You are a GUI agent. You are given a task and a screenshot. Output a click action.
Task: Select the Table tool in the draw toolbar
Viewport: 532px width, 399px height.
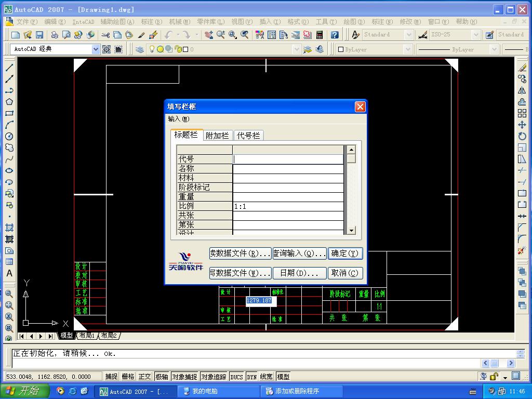coord(9,262)
